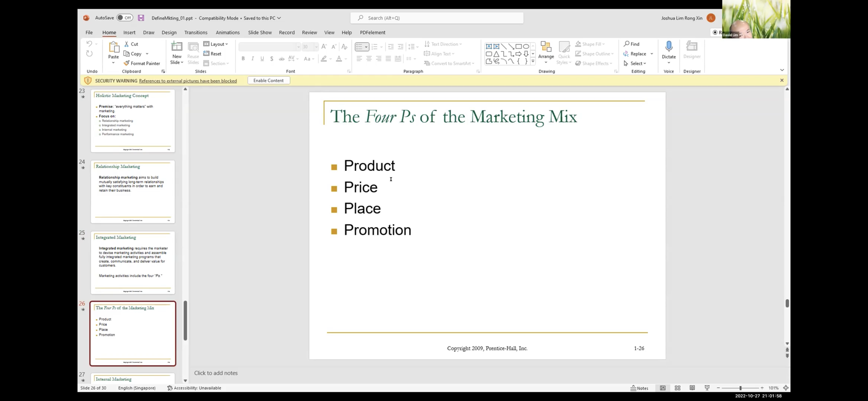
Task: Fit slide to current window icon
Action: click(785, 388)
